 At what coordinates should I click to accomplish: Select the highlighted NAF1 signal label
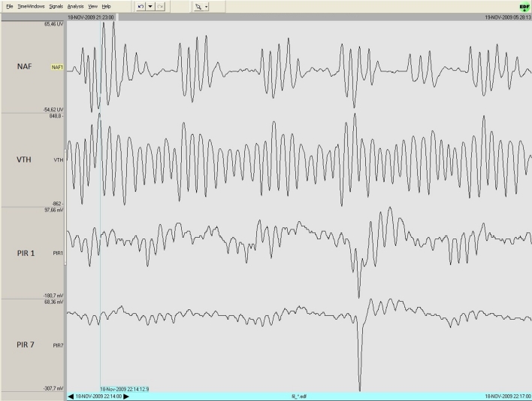pos(57,68)
